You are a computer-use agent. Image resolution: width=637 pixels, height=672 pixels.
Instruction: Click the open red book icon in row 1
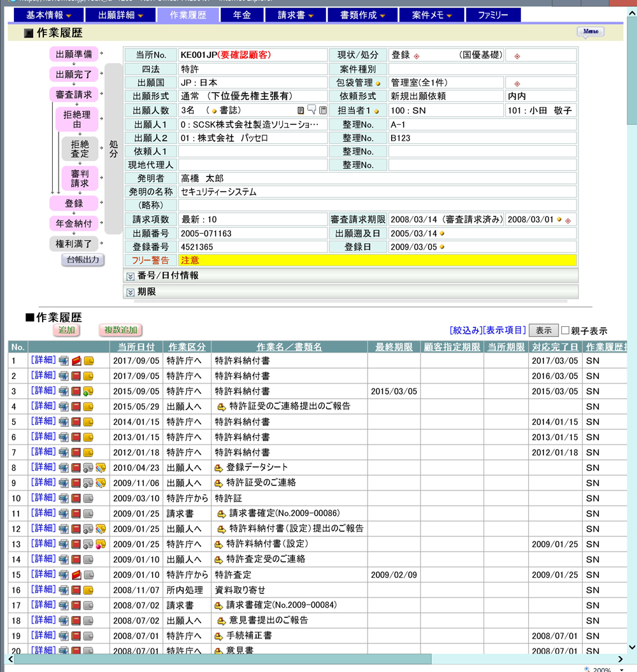[x=76, y=361]
